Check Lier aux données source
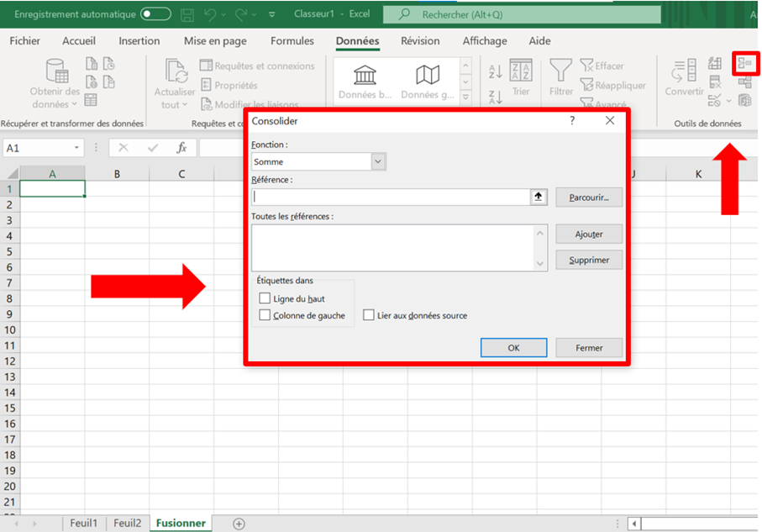 click(x=369, y=314)
